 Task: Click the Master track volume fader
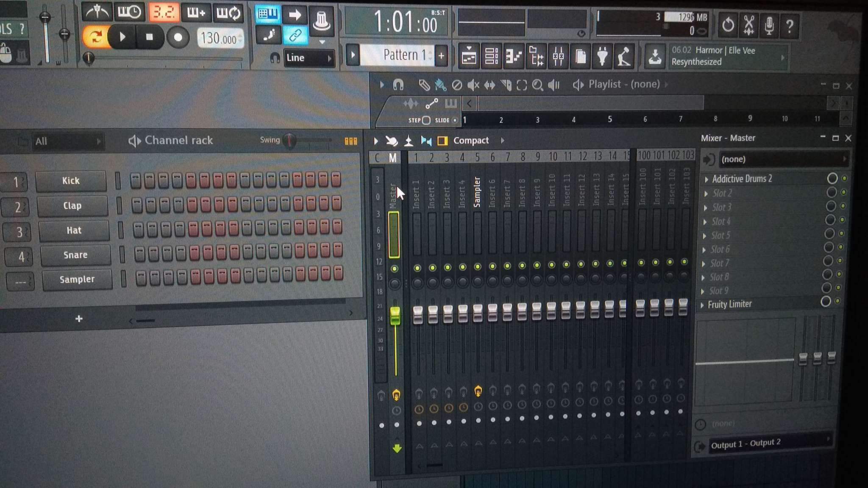pos(395,316)
